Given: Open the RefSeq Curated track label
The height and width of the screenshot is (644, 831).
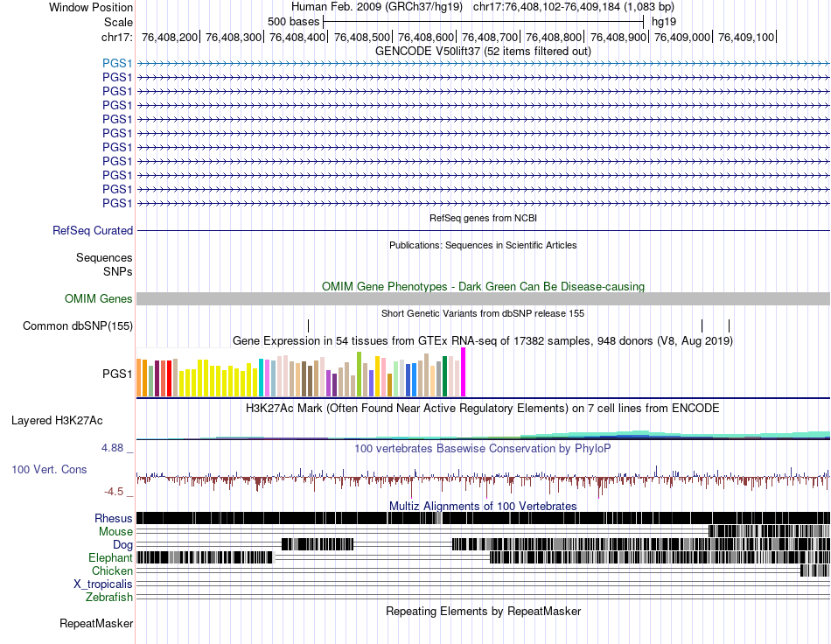Looking at the screenshot, I should (93, 231).
